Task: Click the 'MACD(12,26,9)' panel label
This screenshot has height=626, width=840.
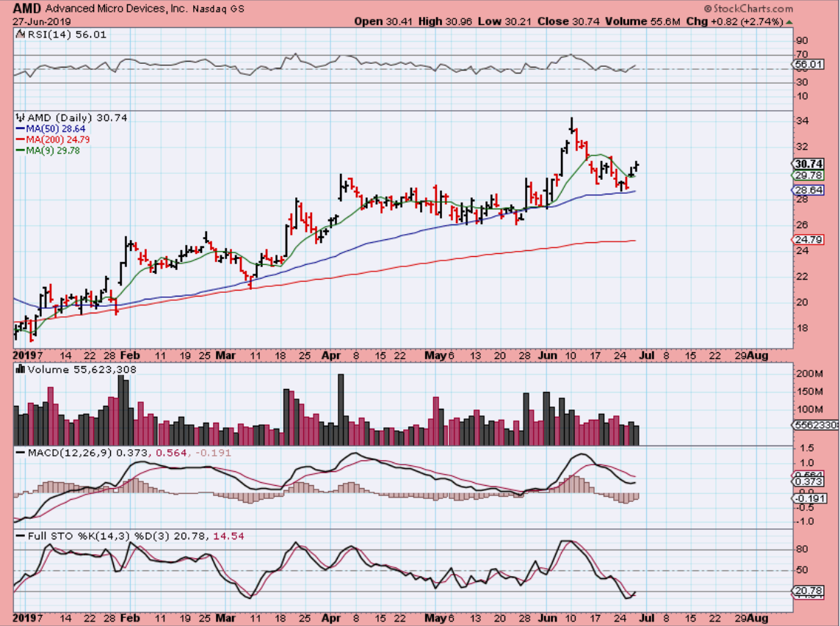Action: [x=70, y=453]
